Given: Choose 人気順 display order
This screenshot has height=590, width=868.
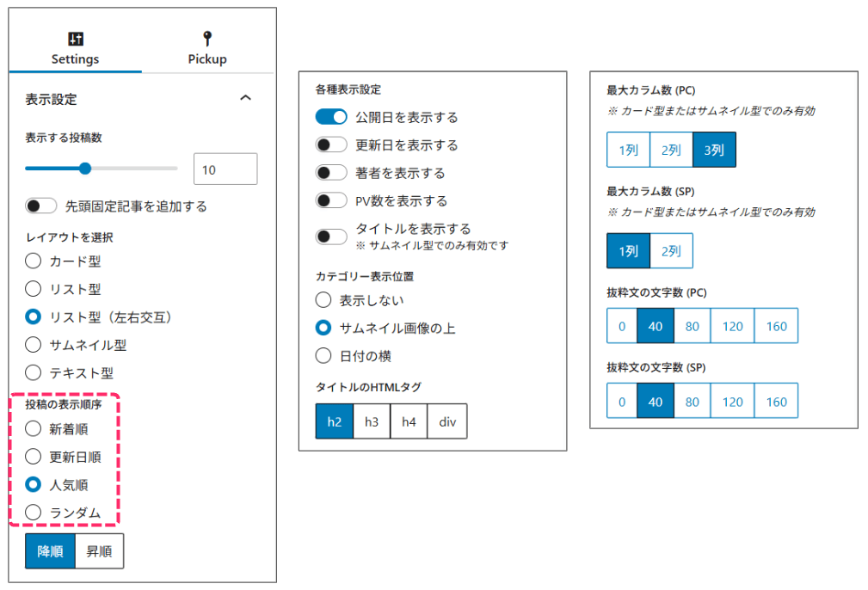Looking at the screenshot, I should coord(34,484).
